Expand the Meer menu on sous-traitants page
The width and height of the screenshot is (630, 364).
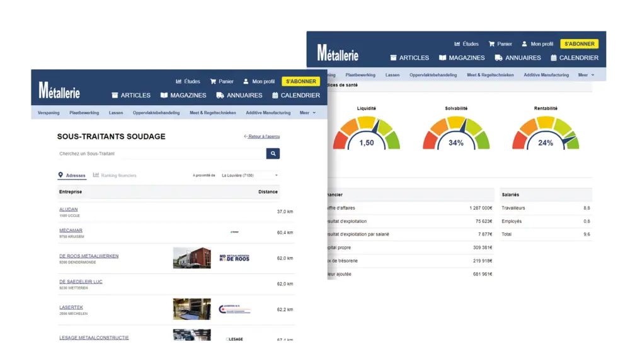307,113
